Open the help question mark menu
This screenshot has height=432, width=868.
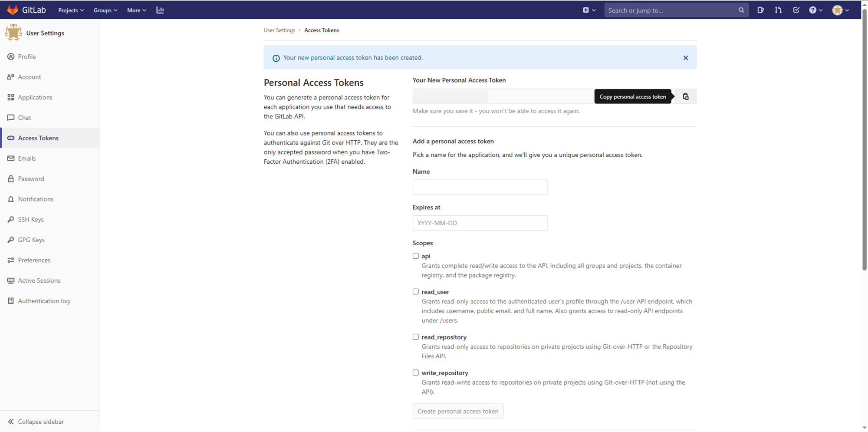click(x=815, y=10)
